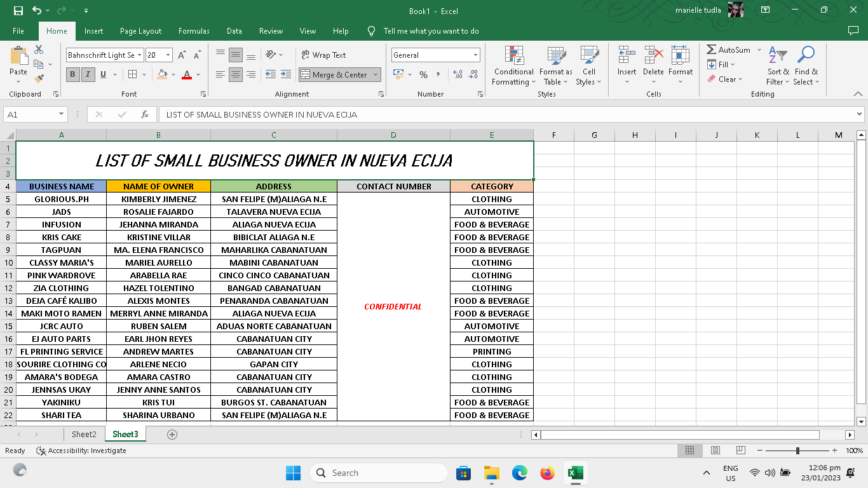This screenshot has width=868, height=488.
Task: Switch to the Data ribbon tab
Action: tap(234, 31)
